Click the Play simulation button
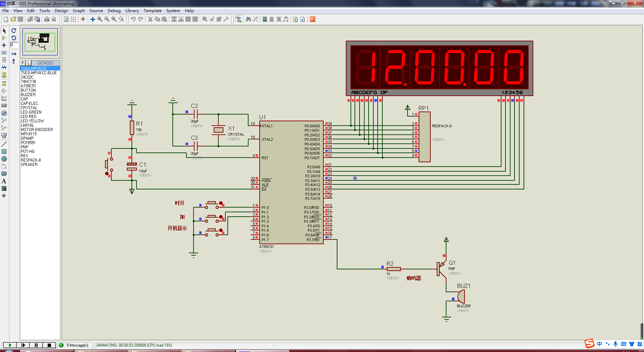644x352 pixels. pos(10,345)
